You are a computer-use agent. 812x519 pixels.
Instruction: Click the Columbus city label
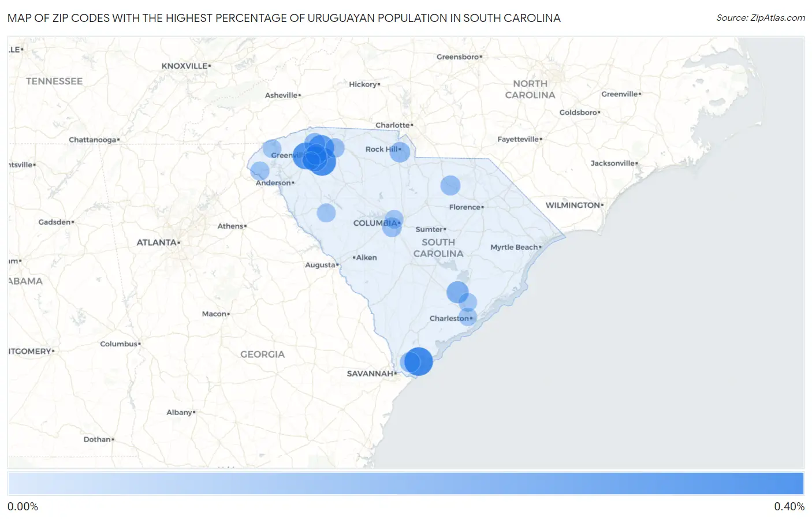coord(120,344)
